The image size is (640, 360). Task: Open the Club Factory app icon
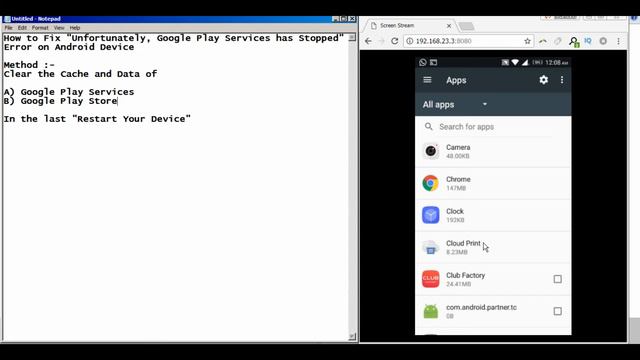click(431, 279)
